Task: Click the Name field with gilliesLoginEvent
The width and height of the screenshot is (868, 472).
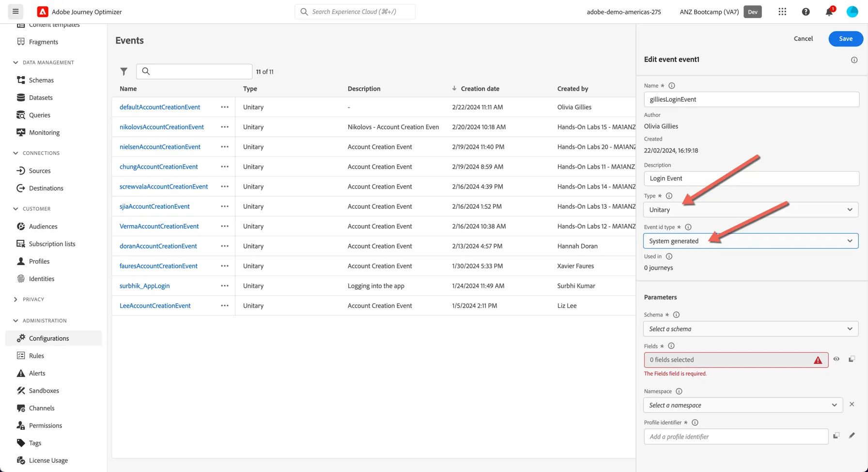Action: [x=751, y=99]
